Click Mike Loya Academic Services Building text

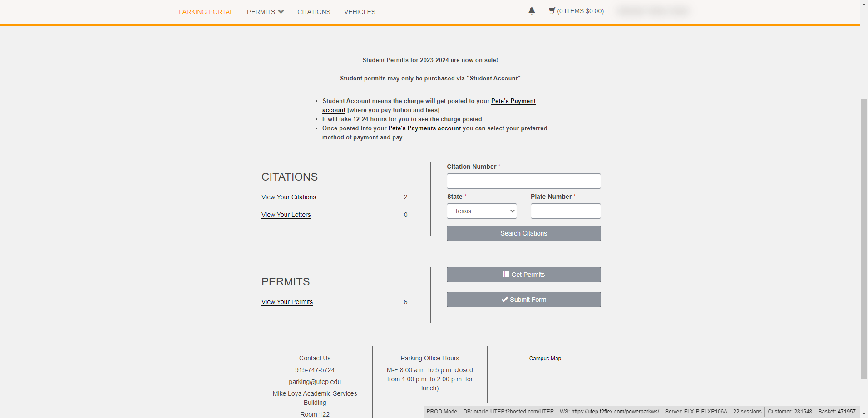pyautogui.click(x=315, y=398)
